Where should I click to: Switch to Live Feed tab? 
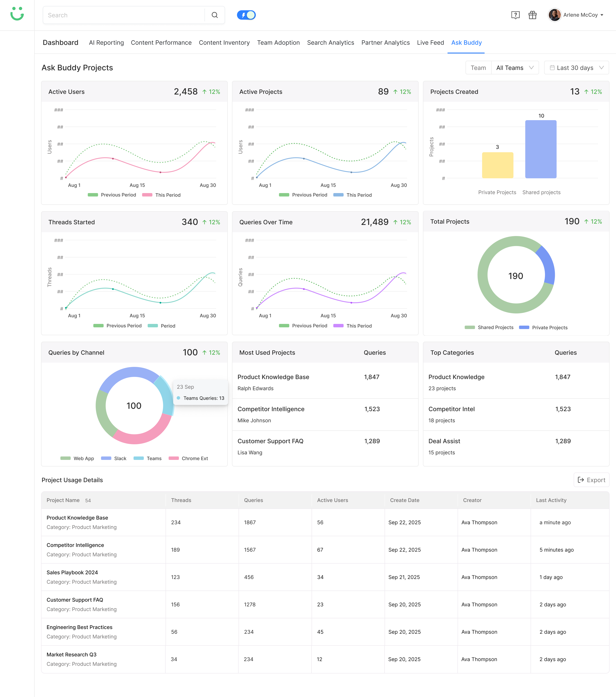430,43
